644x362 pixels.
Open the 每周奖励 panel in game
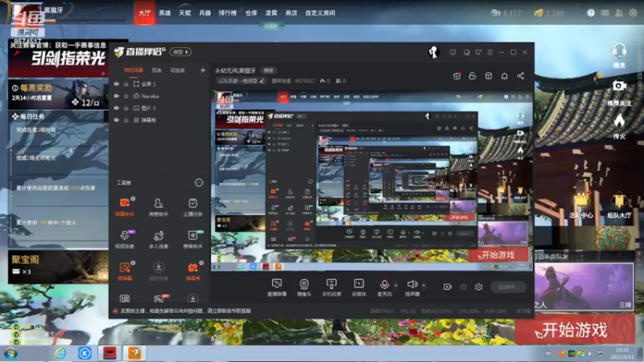tap(58, 94)
